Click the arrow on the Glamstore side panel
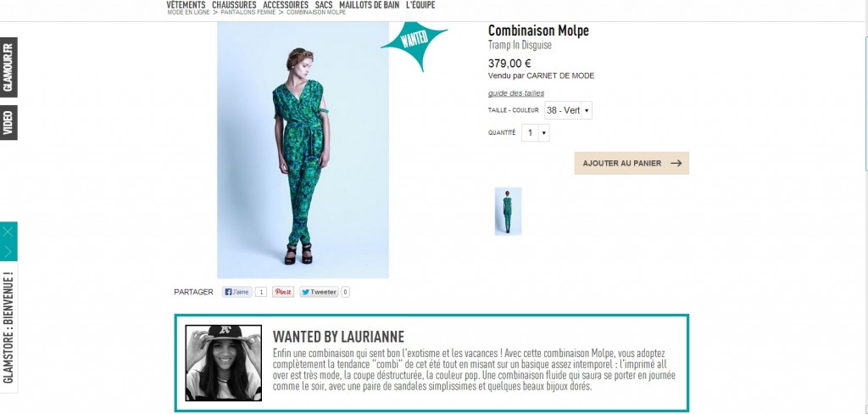868x414 pixels. point(8,251)
